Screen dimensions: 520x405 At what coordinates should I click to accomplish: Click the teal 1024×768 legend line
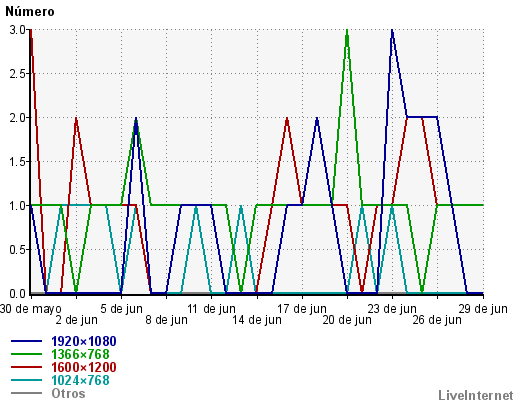(x=27, y=380)
